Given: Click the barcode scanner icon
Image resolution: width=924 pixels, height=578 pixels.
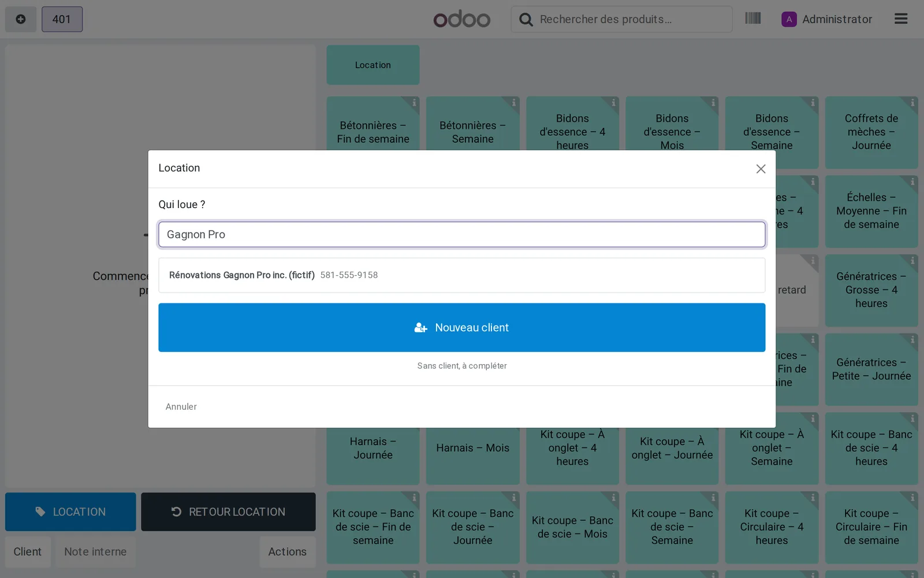Looking at the screenshot, I should click(752, 18).
